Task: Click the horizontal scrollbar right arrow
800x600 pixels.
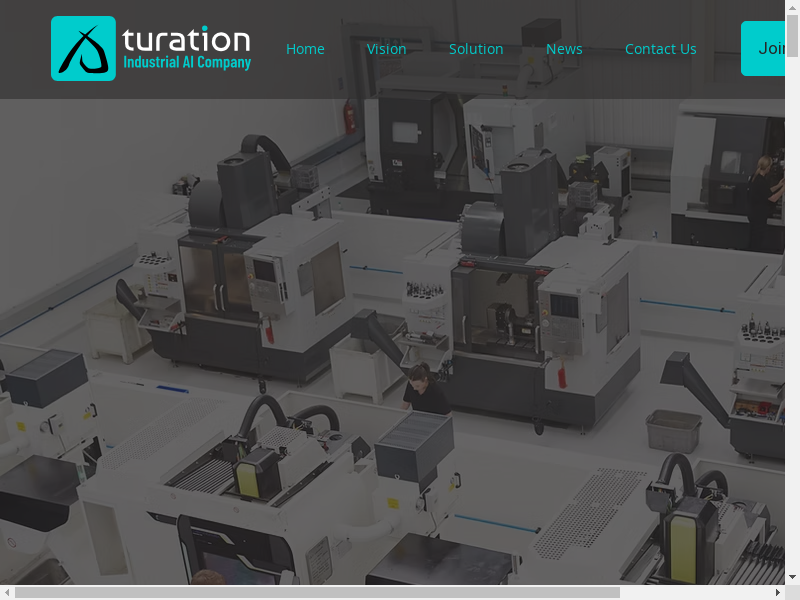Action: coord(777,592)
